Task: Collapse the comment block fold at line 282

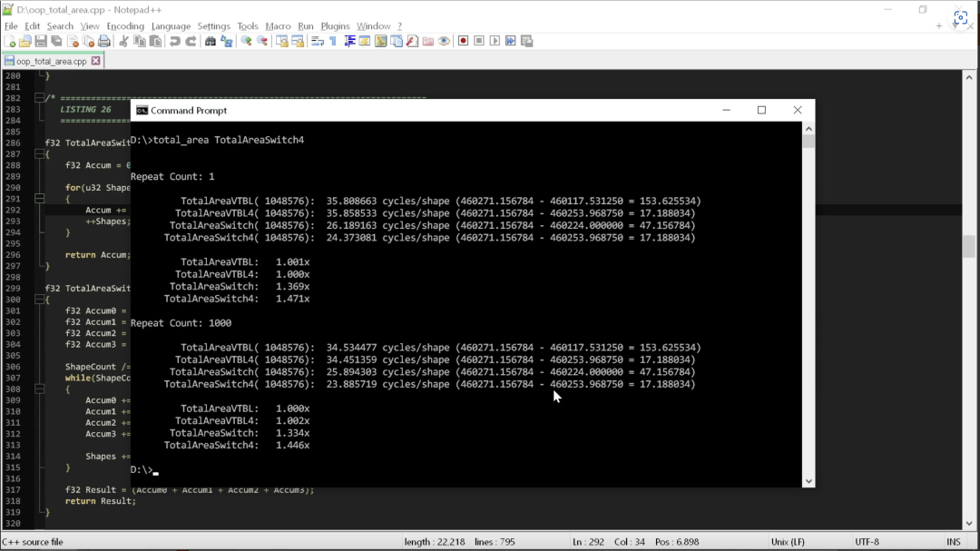Action: coord(39,97)
